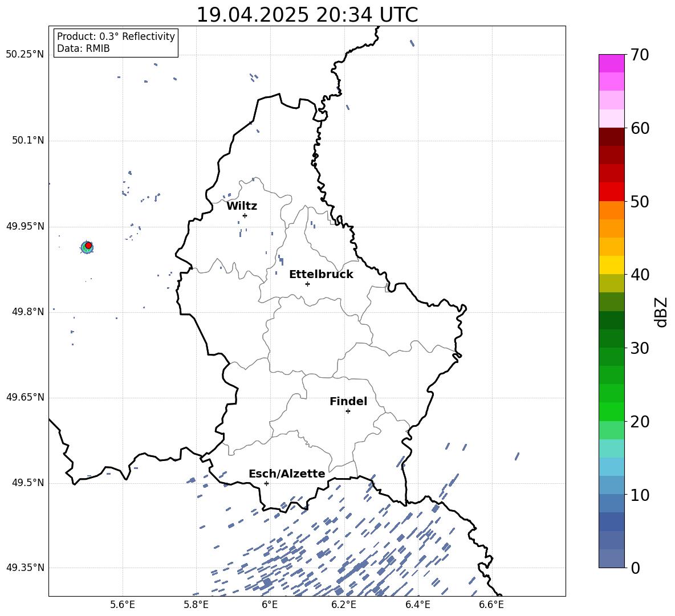The height and width of the screenshot is (616, 675).
Task: Click the '5.8°E' longitude tick label
Action: pyautogui.click(x=196, y=605)
